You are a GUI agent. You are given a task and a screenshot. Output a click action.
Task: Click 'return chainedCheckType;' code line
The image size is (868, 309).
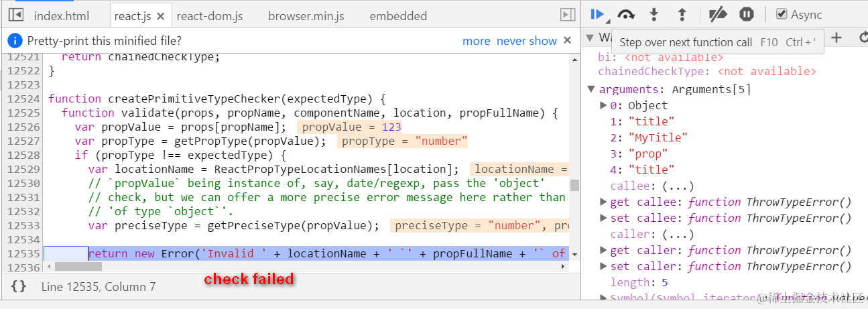pos(141,57)
